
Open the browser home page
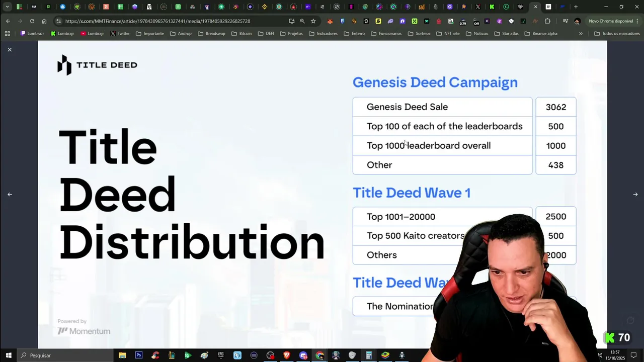[44, 21]
